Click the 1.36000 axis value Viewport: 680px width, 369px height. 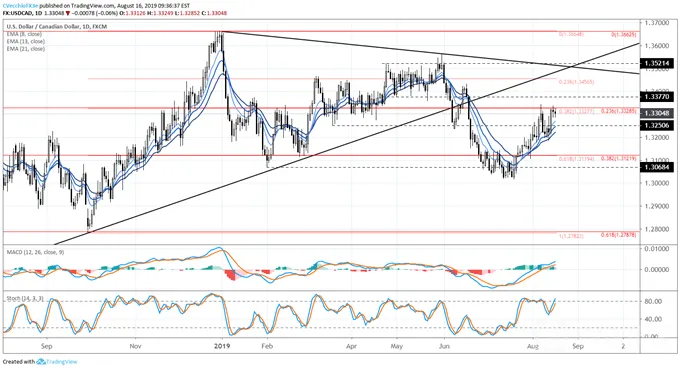click(657, 46)
